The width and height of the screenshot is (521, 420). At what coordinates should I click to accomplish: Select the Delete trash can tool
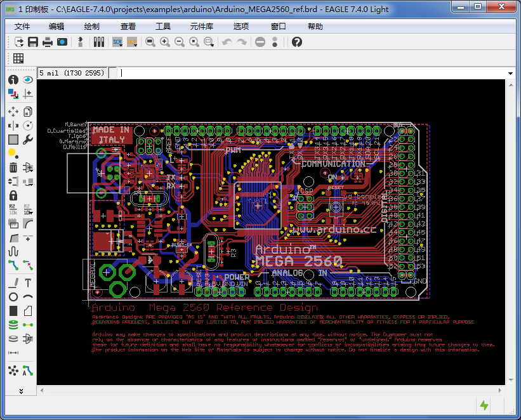[13, 167]
